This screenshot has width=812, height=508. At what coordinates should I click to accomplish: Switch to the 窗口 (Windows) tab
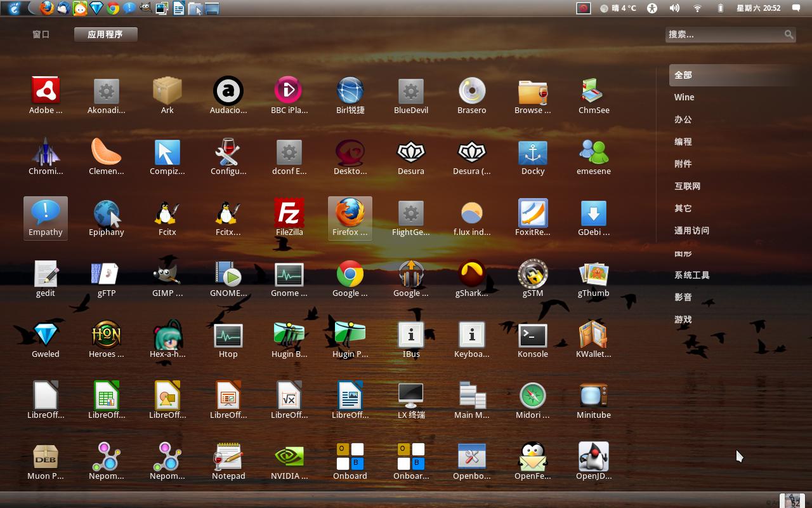[x=41, y=34]
